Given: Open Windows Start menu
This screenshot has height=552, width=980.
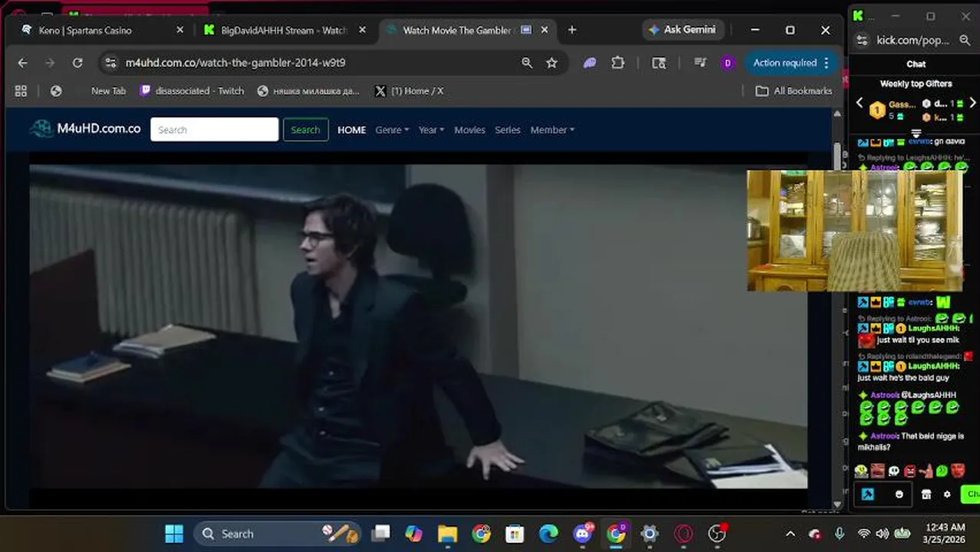Looking at the screenshot, I should tap(174, 534).
